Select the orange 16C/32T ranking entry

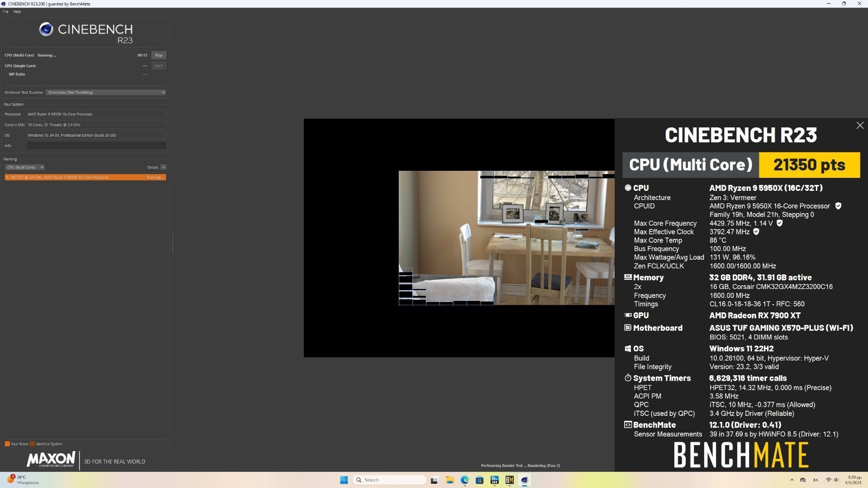coord(85,177)
